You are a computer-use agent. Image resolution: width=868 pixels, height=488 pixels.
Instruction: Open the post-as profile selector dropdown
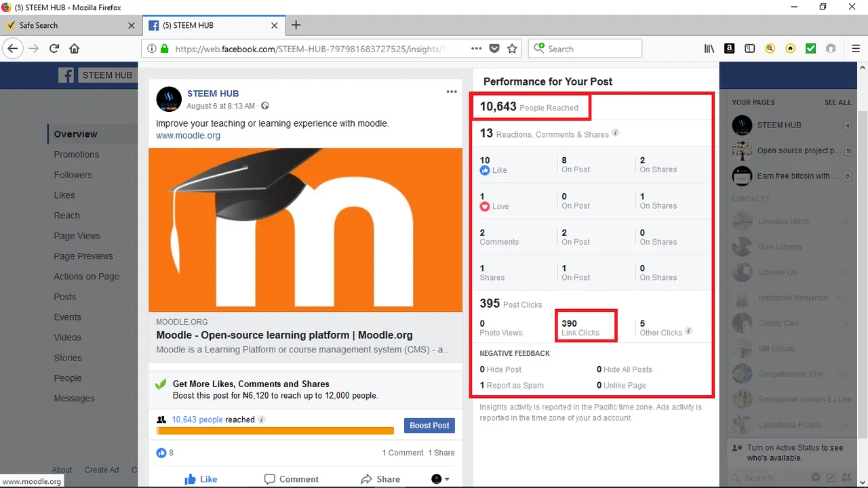coord(441,479)
